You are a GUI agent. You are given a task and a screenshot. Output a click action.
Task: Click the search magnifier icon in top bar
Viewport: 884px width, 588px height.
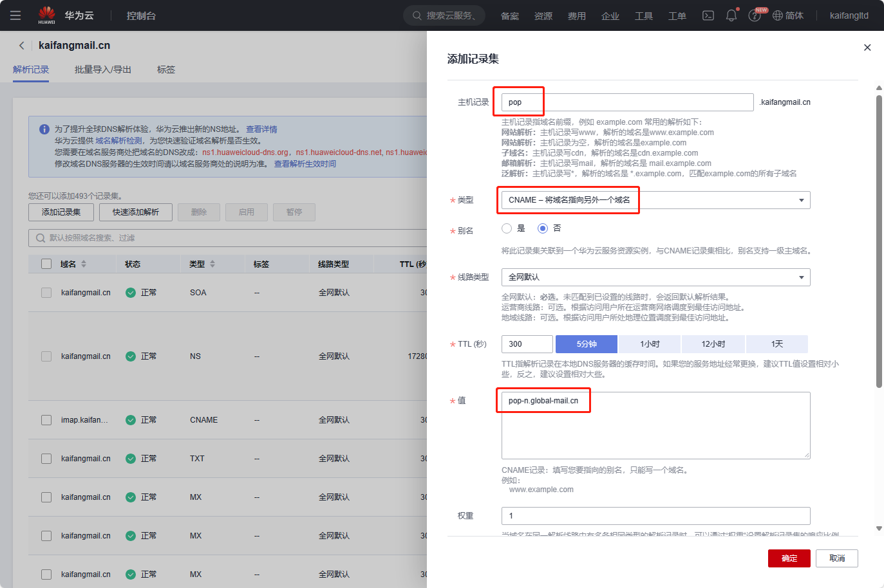tap(417, 15)
